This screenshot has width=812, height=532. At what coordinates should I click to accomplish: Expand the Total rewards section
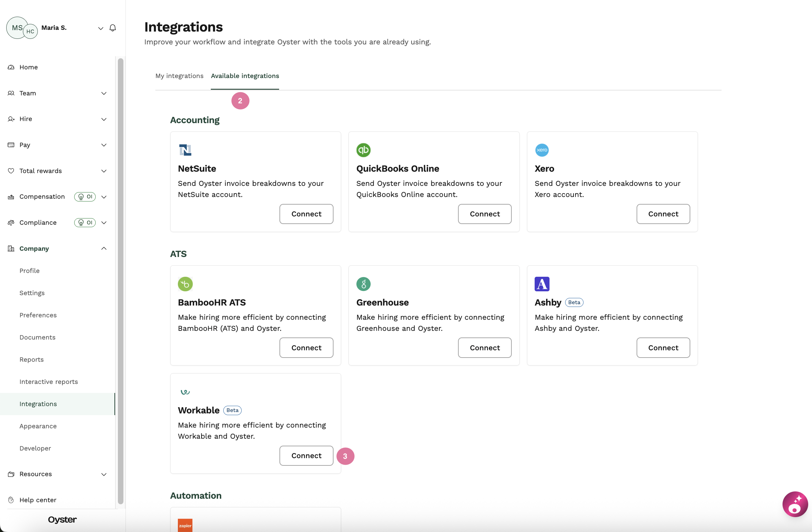(104, 171)
